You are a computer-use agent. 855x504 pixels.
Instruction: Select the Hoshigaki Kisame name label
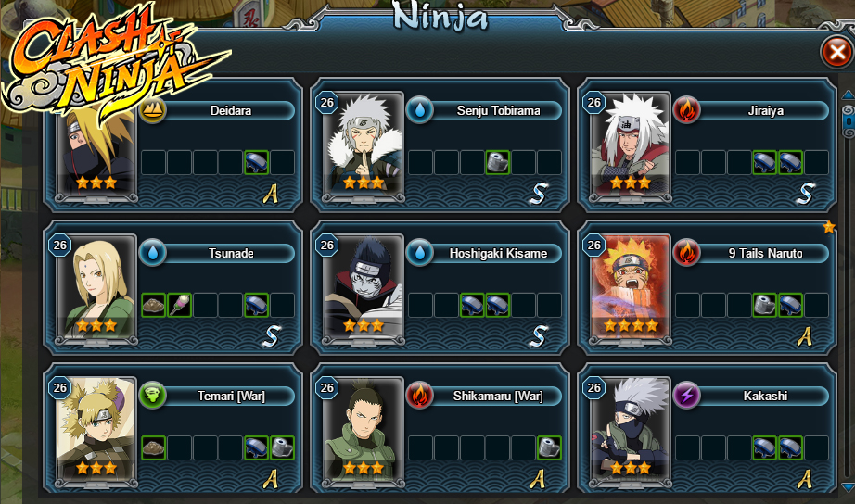498,253
